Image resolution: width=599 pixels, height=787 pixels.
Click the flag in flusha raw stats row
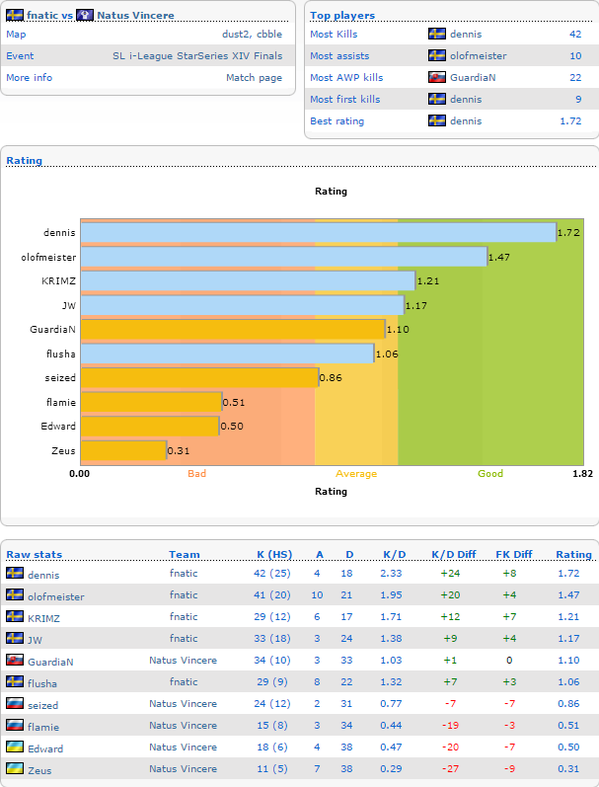15,681
